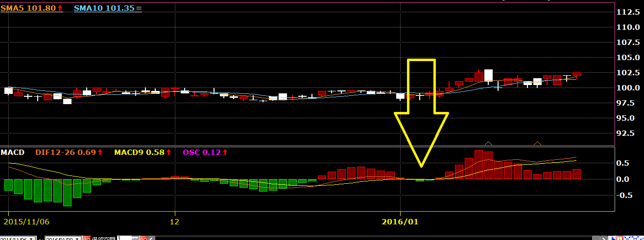Select the MACD panel title
The height and width of the screenshot is (240, 644).
pos(13,152)
